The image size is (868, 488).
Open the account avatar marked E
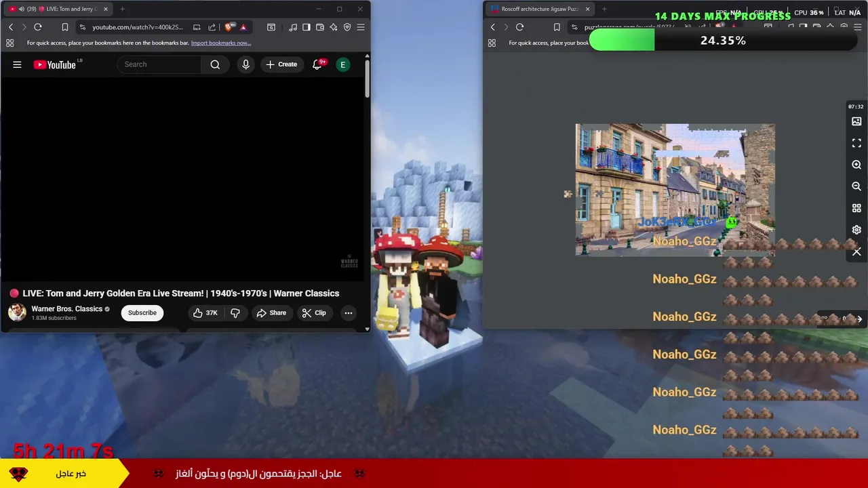342,64
